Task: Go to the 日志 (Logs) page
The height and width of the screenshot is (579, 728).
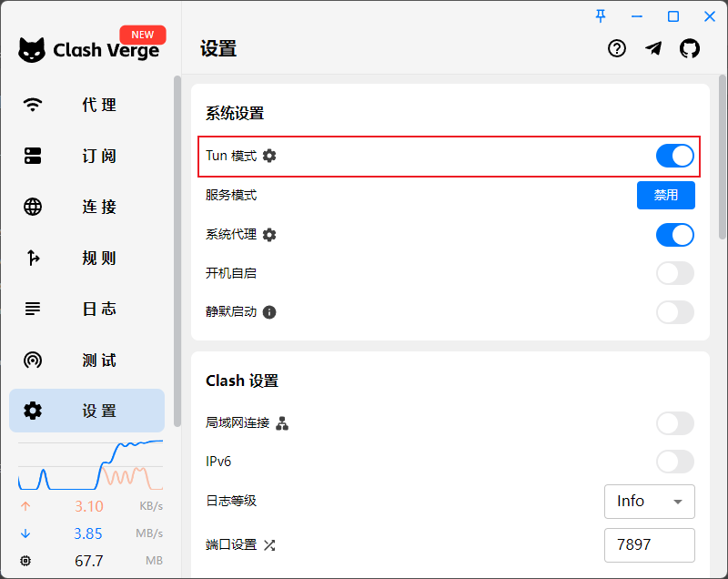Action: click(x=86, y=309)
